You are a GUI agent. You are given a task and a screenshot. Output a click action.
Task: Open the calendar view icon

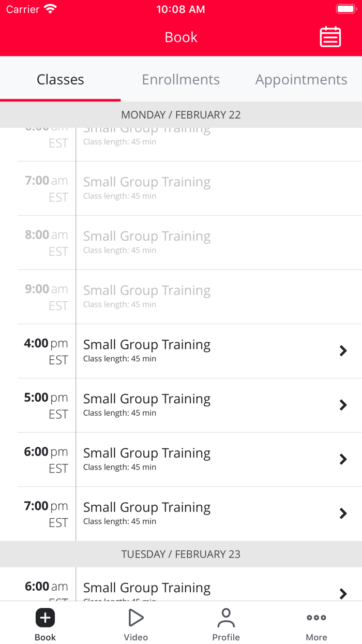(330, 37)
